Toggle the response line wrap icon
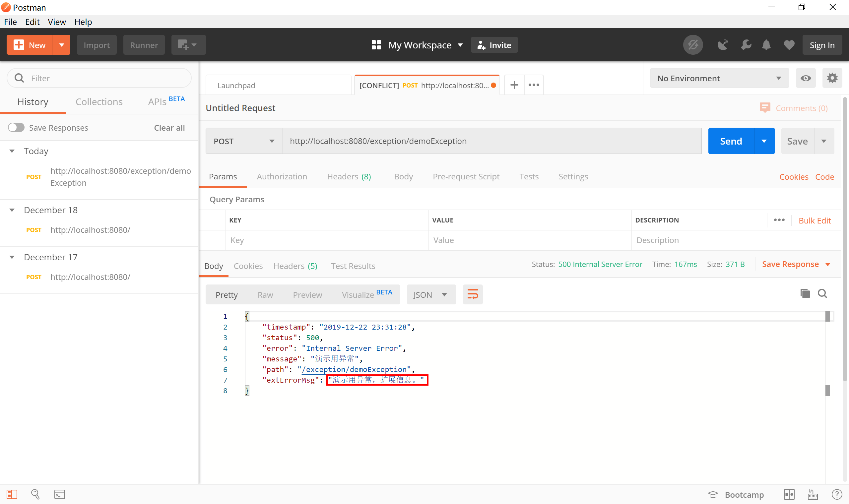 [x=472, y=294]
